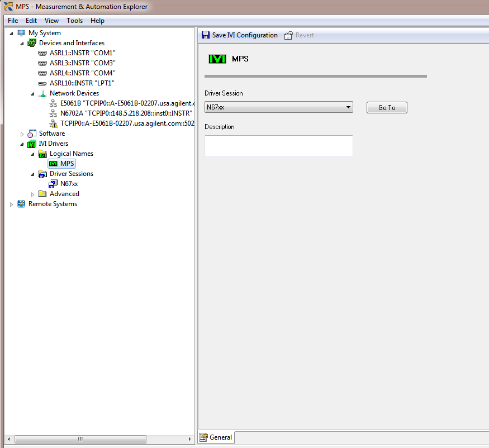Click the tree horizontal scrollbar thumb
Screen dimensions: 489x448
click(80, 439)
